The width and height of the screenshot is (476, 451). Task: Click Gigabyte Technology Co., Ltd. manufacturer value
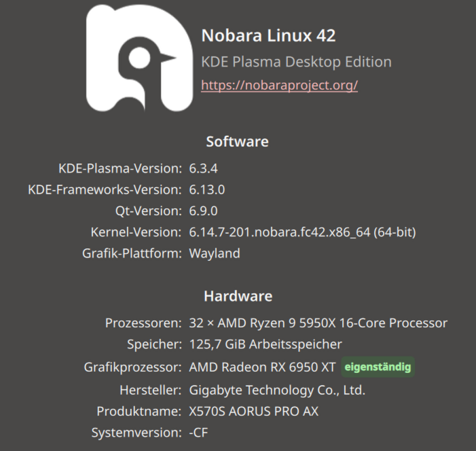coord(277,391)
